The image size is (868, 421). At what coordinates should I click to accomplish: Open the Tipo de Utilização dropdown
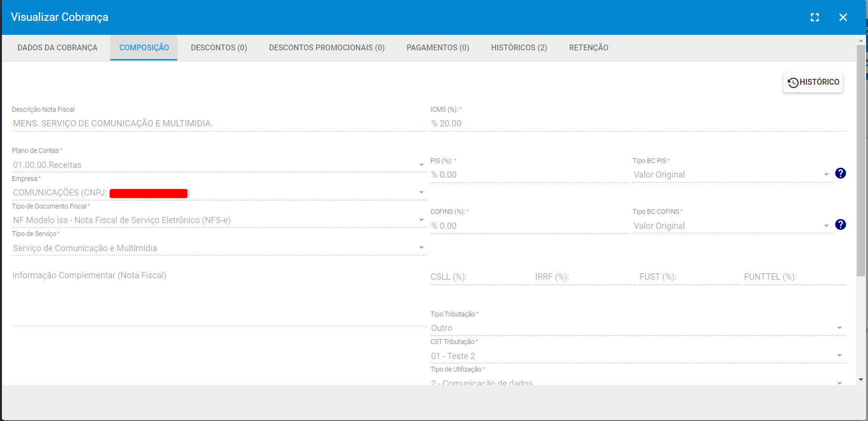click(638, 381)
